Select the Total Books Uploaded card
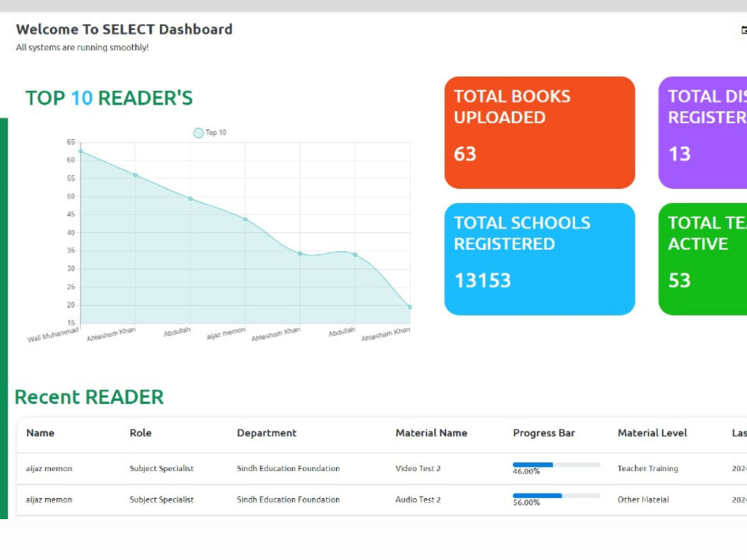747x560 pixels. pyautogui.click(x=539, y=132)
